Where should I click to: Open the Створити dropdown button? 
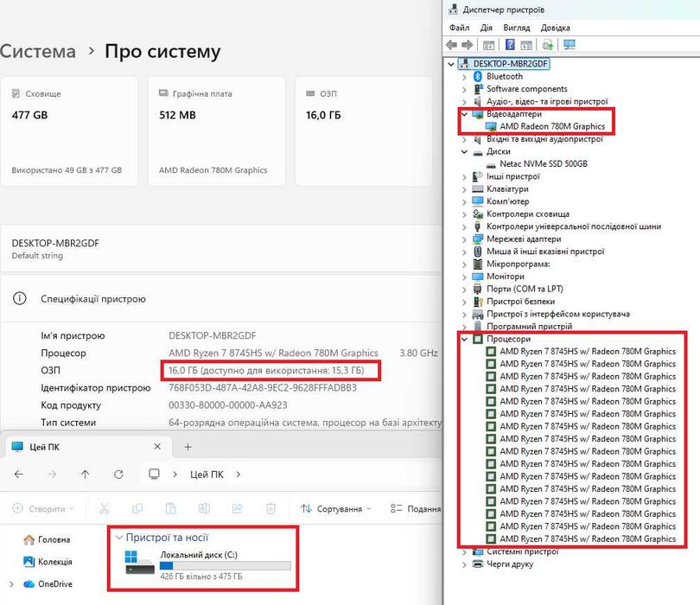click(x=43, y=508)
